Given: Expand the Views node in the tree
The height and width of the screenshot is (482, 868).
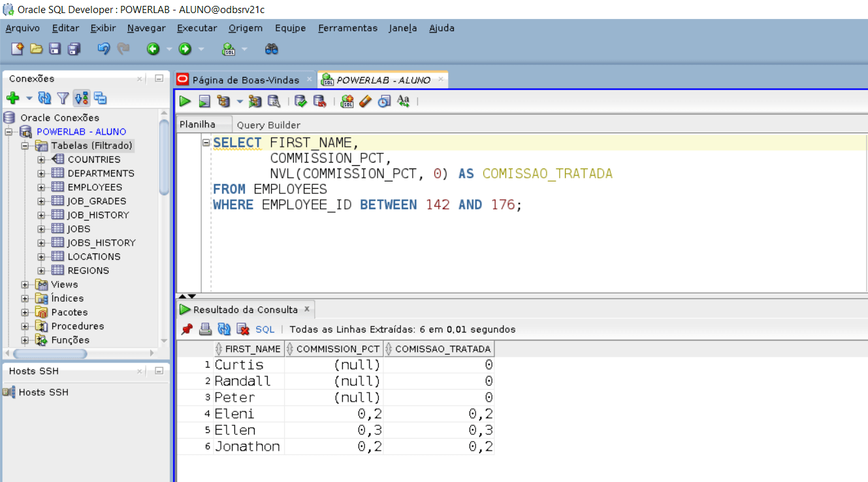Looking at the screenshot, I should point(24,284).
